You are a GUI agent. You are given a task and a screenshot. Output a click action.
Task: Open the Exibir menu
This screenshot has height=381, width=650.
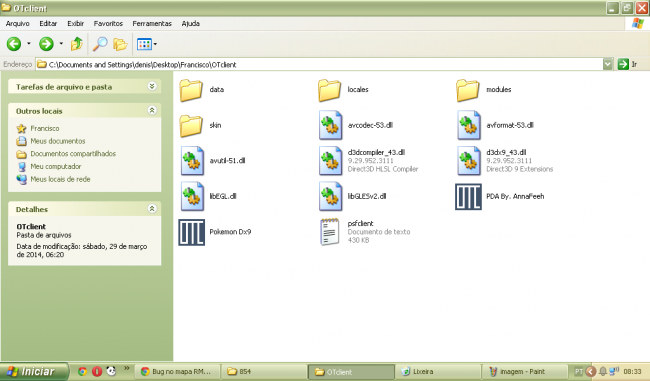point(75,24)
